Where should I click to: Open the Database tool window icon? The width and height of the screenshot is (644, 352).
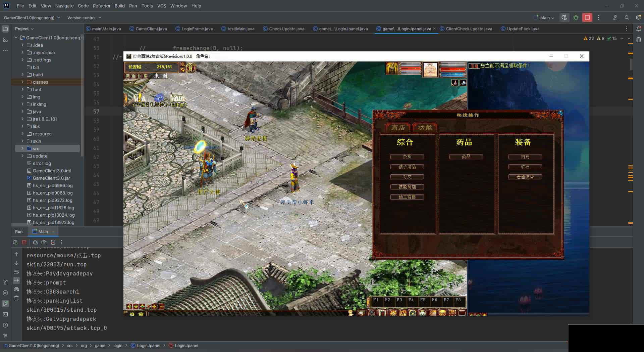[x=638, y=40]
